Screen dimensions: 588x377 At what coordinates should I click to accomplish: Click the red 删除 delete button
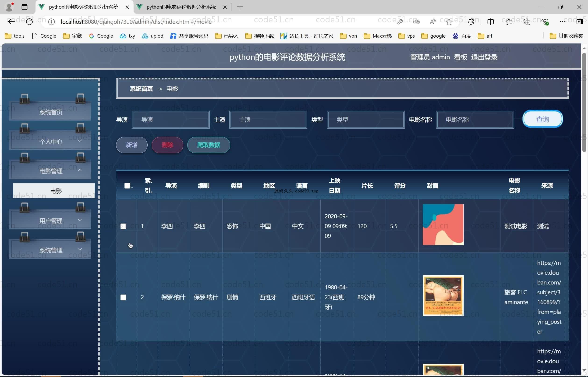tap(167, 145)
